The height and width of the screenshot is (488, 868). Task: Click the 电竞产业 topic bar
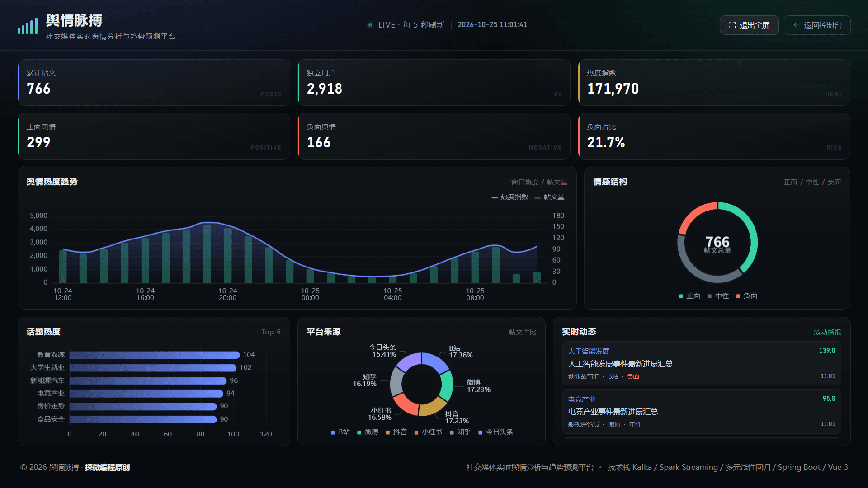[x=146, y=394]
